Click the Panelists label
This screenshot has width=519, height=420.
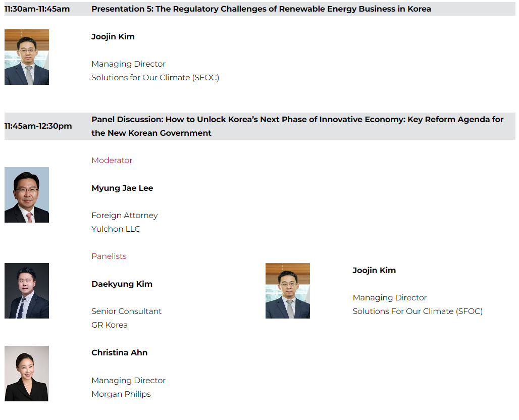[x=109, y=256]
